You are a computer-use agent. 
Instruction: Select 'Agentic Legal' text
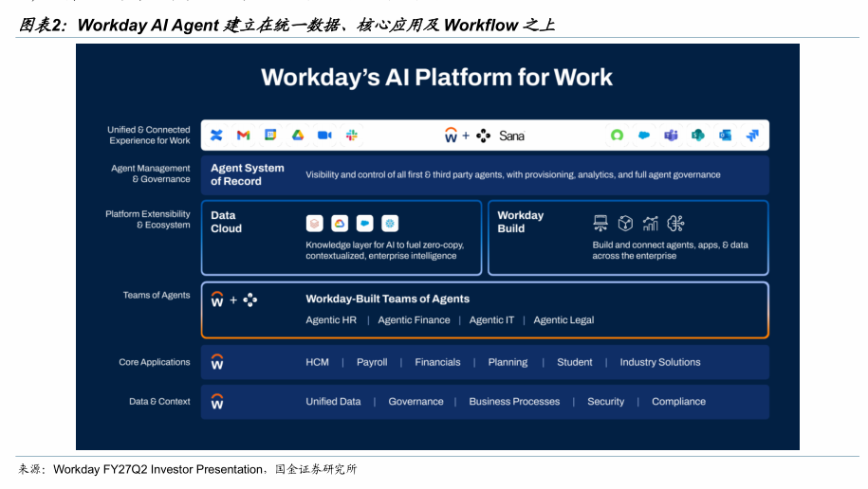(x=563, y=319)
